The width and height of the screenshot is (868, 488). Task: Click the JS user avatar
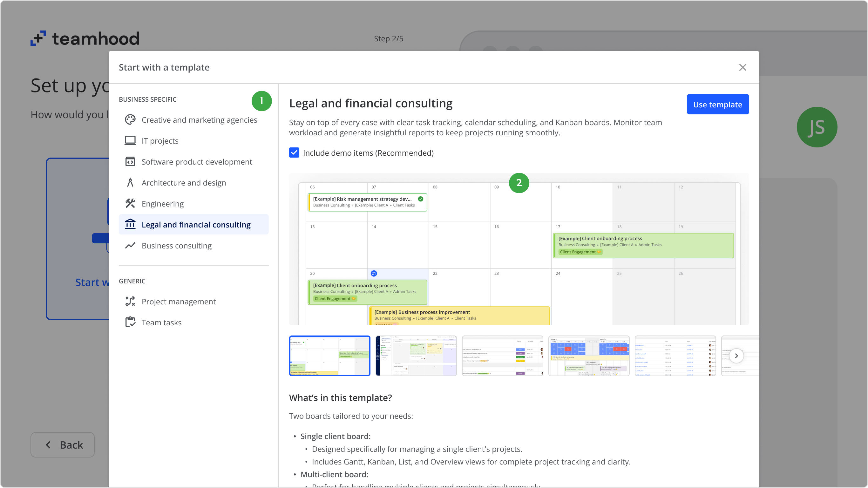click(817, 127)
